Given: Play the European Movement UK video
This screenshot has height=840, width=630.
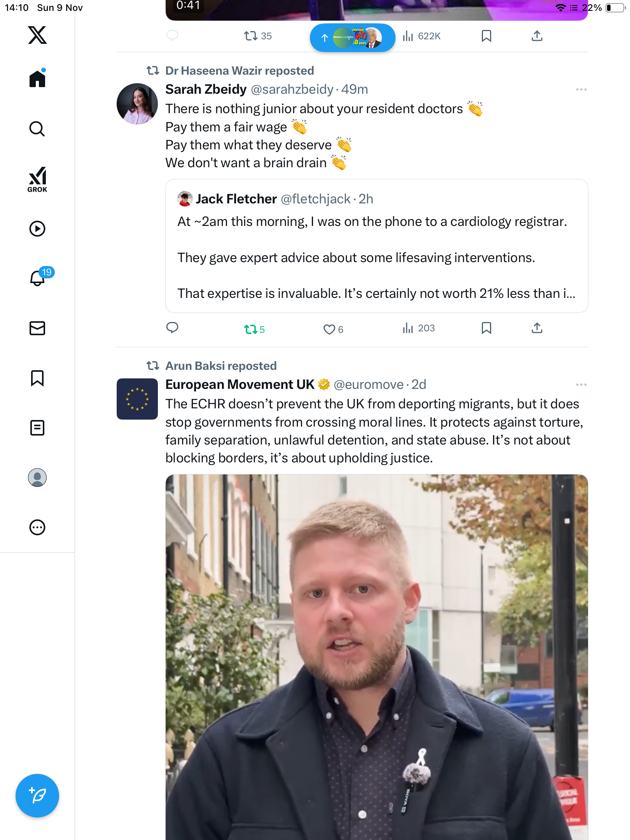Looking at the screenshot, I should [x=376, y=657].
